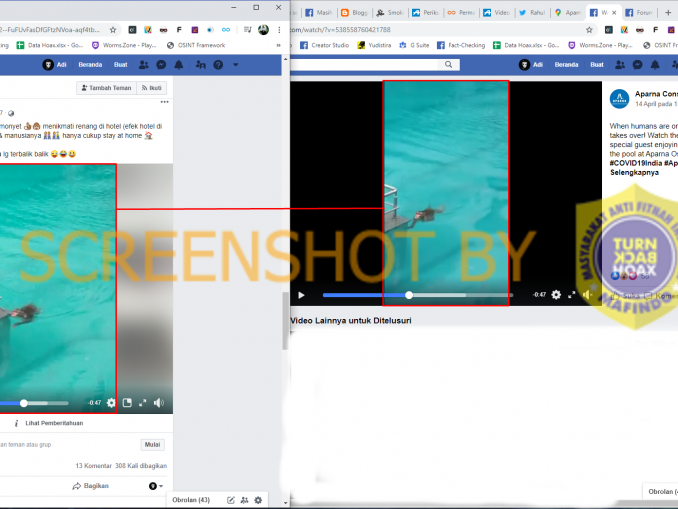Screen dimensions: 678x509
Task: Open settings gear on right video player
Action: click(x=556, y=295)
